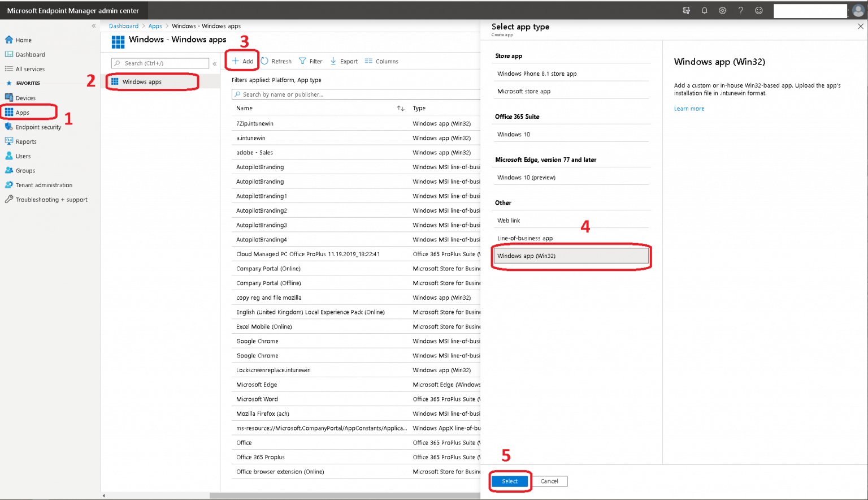Open the Learn more link about Win32 apps

coord(688,108)
